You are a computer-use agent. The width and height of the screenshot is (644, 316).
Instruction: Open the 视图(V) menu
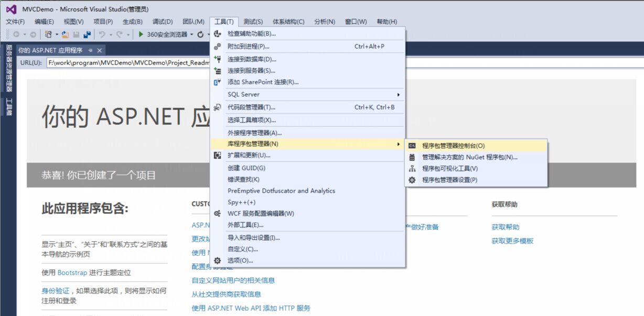click(73, 21)
